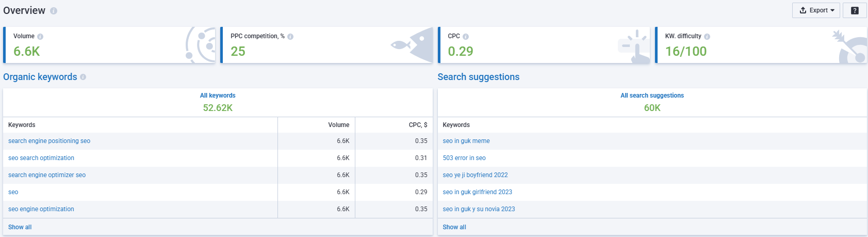Click Keywords header in Organic keywords table
The width and height of the screenshot is (868, 237).
tap(22, 125)
